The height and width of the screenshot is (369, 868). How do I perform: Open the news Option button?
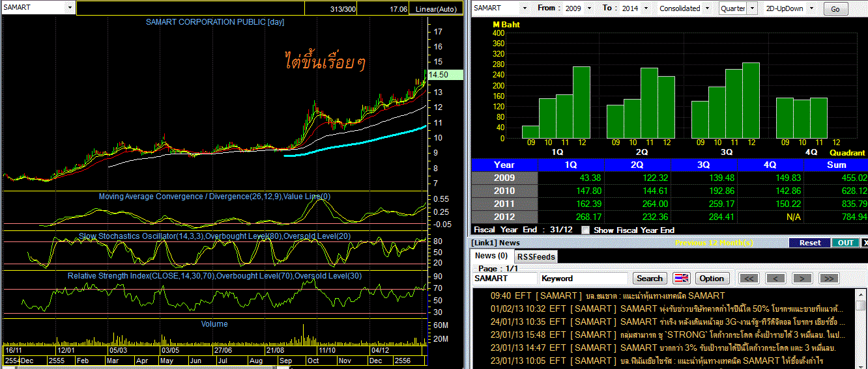coord(712,278)
